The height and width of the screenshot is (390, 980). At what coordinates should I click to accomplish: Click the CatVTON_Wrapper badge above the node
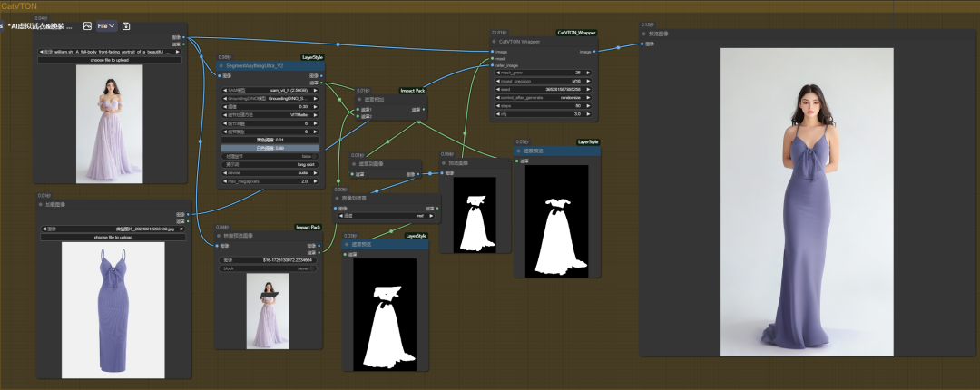coord(576,33)
